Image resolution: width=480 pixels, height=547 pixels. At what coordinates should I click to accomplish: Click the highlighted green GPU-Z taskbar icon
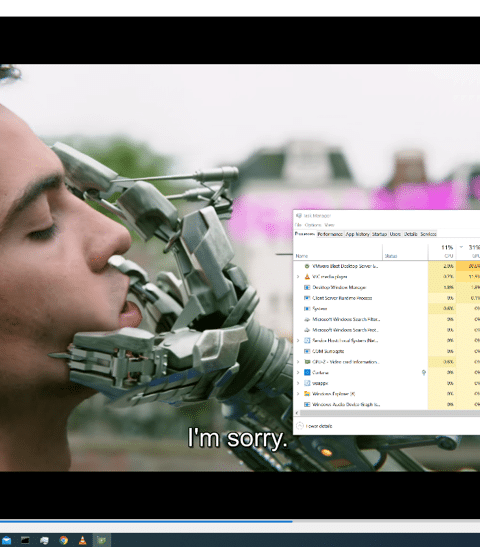click(102, 540)
